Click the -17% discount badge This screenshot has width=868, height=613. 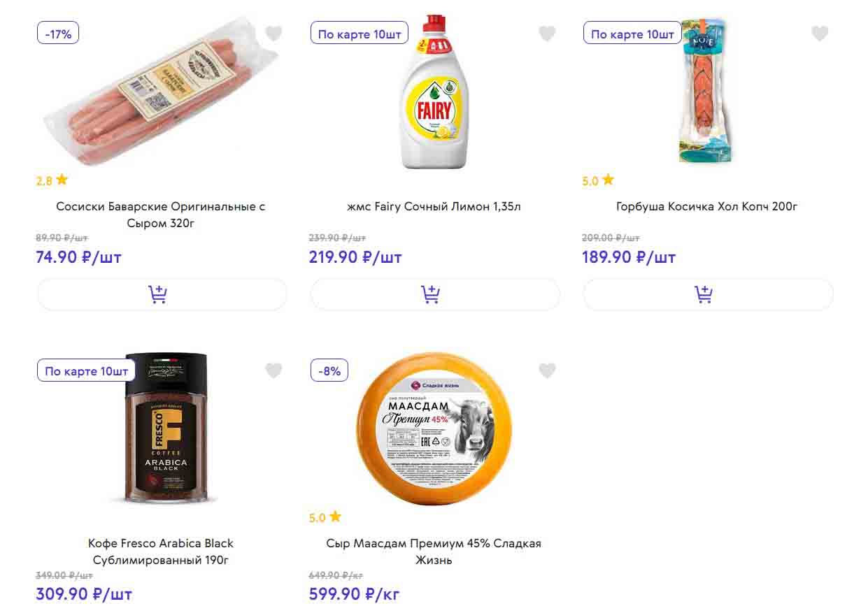point(58,33)
